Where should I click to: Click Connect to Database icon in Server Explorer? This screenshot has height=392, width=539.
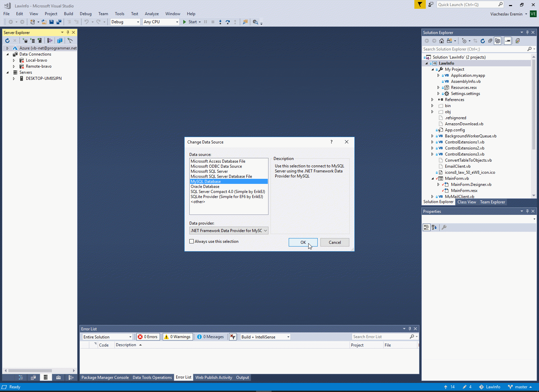(25, 40)
